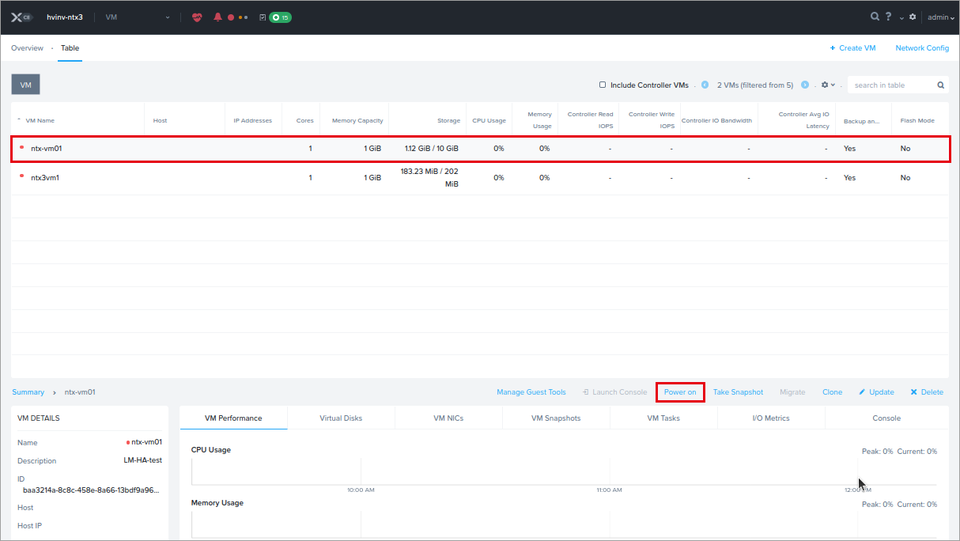This screenshot has width=960, height=541.
Task: Switch to the Overview view
Action: pyautogui.click(x=27, y=48)
